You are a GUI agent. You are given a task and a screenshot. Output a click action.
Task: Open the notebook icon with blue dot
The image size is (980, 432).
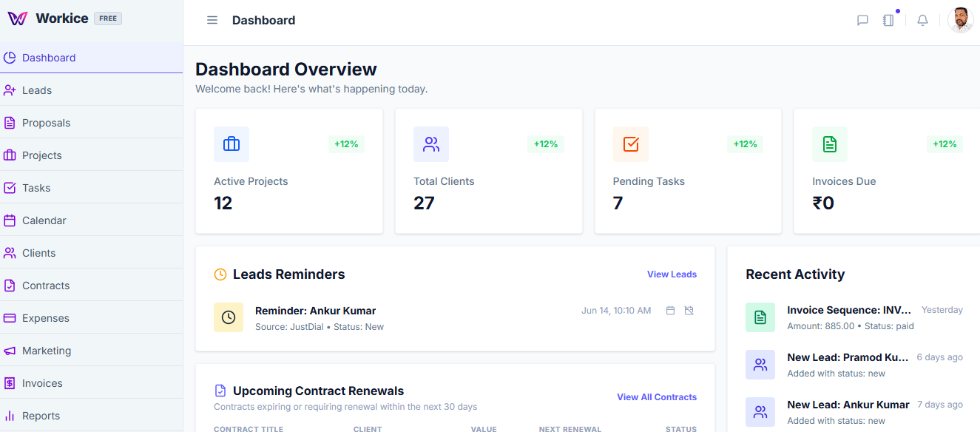[x=888, y=21]
